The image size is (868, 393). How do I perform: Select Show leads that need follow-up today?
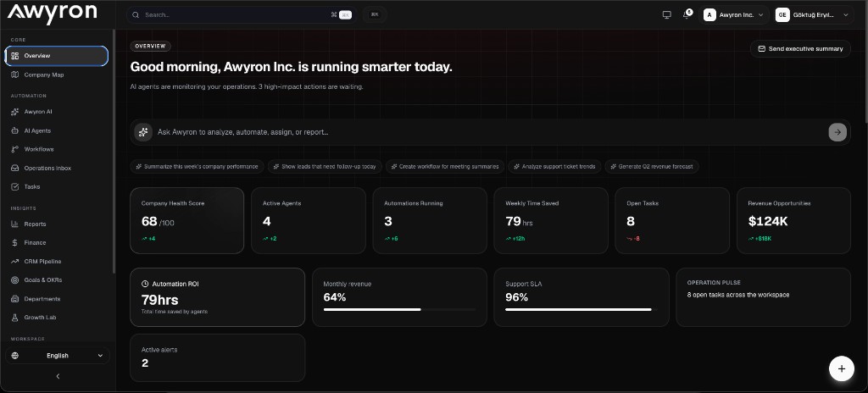tap(325, 167)
